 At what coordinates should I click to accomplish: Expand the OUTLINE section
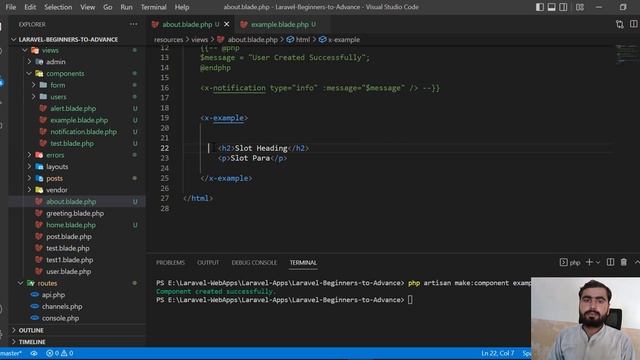pos(31,330)
